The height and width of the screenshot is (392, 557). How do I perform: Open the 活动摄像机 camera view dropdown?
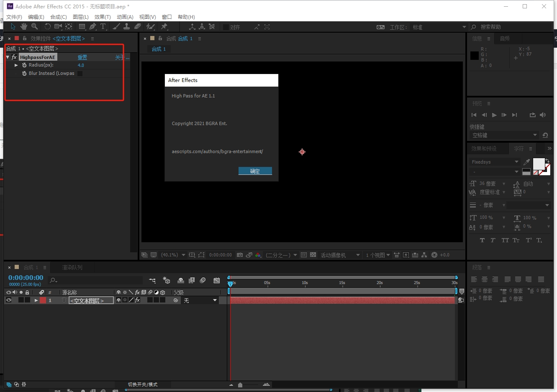pos(340,255)
